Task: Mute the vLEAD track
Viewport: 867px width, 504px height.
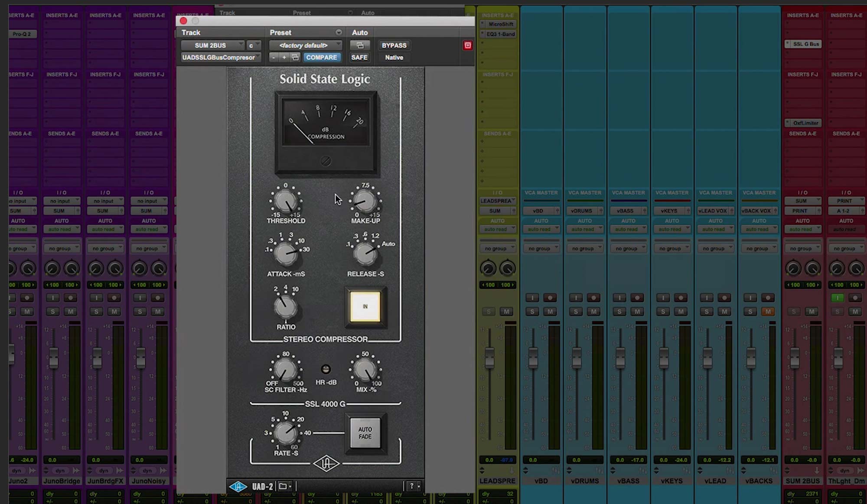Action: pos(724,312)
